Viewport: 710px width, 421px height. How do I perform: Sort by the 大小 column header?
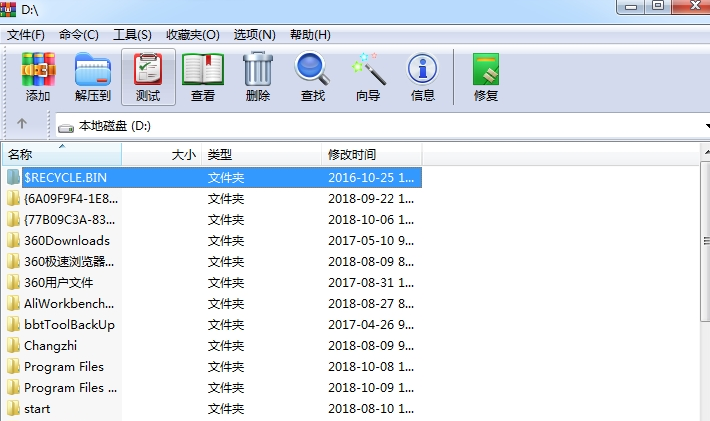coord(162,154)
